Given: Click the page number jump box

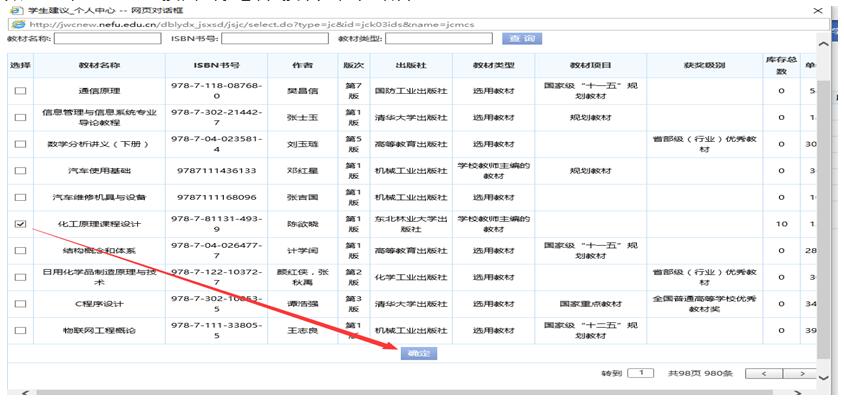Looking at the screenshot, I should tap(640, 373).
